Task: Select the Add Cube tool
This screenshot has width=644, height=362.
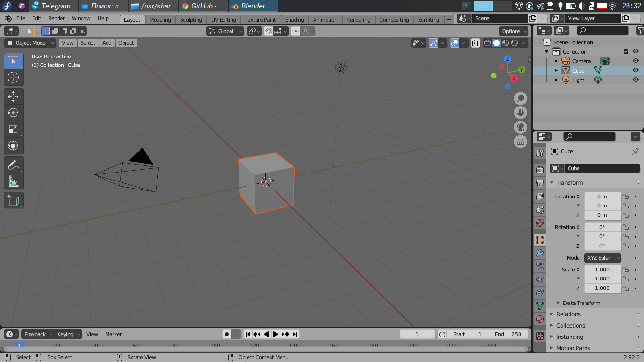Action: pos(14,200)
